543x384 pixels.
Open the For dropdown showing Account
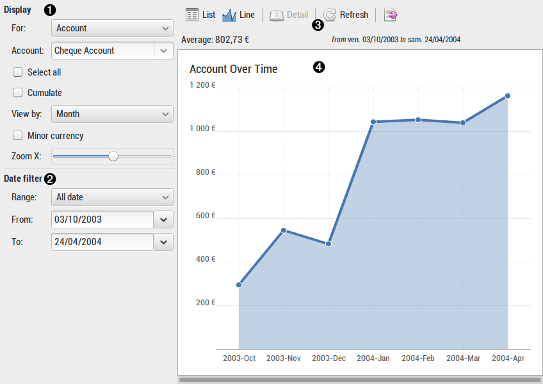point(112,28)
